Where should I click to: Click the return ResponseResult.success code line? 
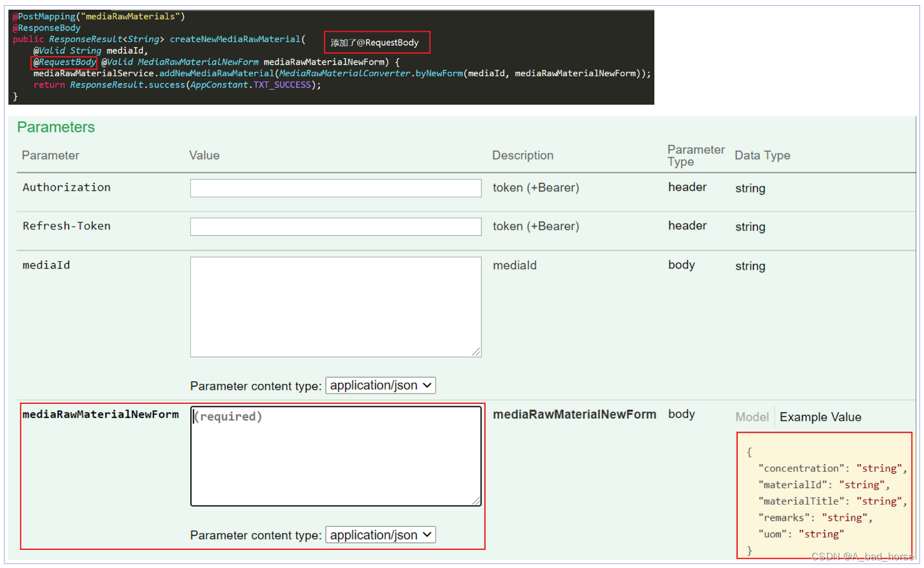click(x=177, y=85)
